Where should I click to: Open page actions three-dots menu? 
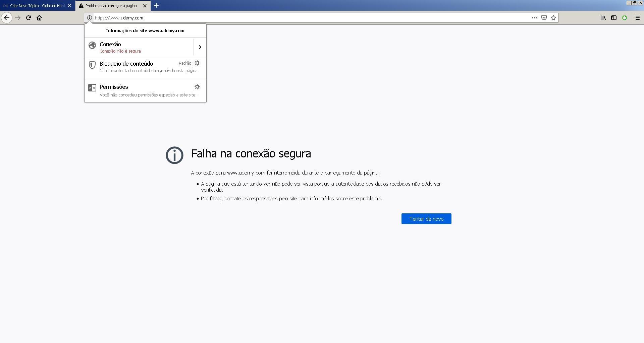(x=534, y=18)
